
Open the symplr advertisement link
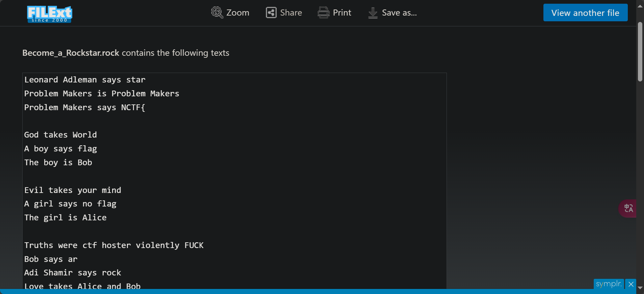point(609,284)
